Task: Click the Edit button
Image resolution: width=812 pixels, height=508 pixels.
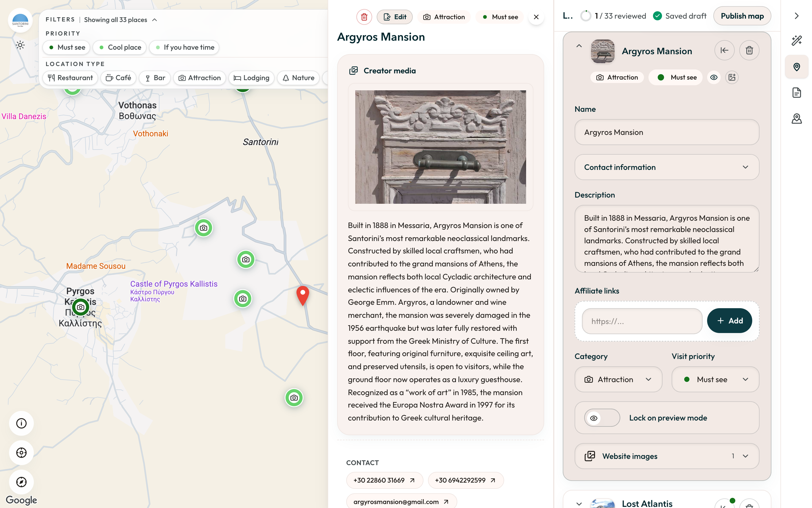Action: pos(395,17)
